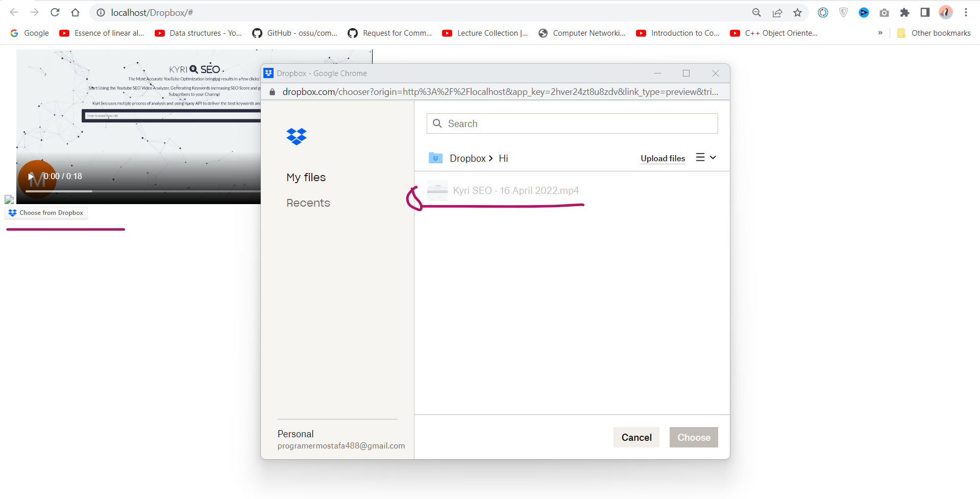Image resolution: width=980 pixels, height=499 pixels.
Task: Click the lock icon in chooser URL bar
Action: [x=272, y=92]
